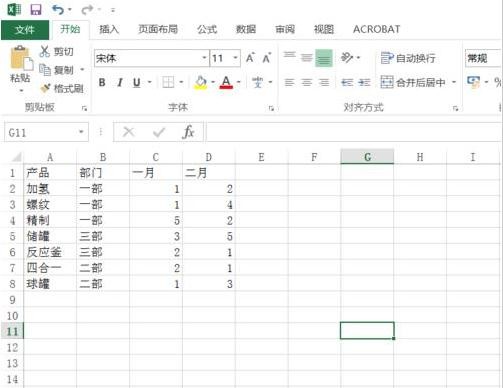Open the Name Box dropdown arrow
The height and width of the screenshot is (388, 503).
click(81, 132)
